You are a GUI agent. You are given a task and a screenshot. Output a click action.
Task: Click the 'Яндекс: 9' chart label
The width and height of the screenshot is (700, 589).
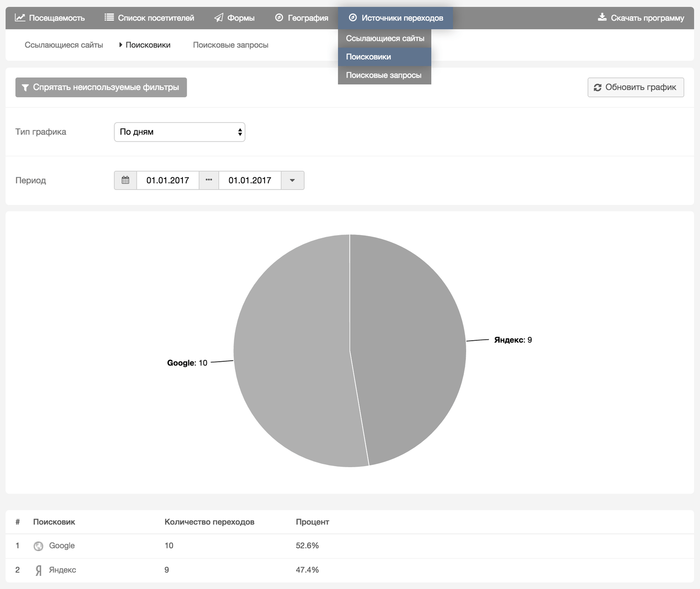click(513, 340)
